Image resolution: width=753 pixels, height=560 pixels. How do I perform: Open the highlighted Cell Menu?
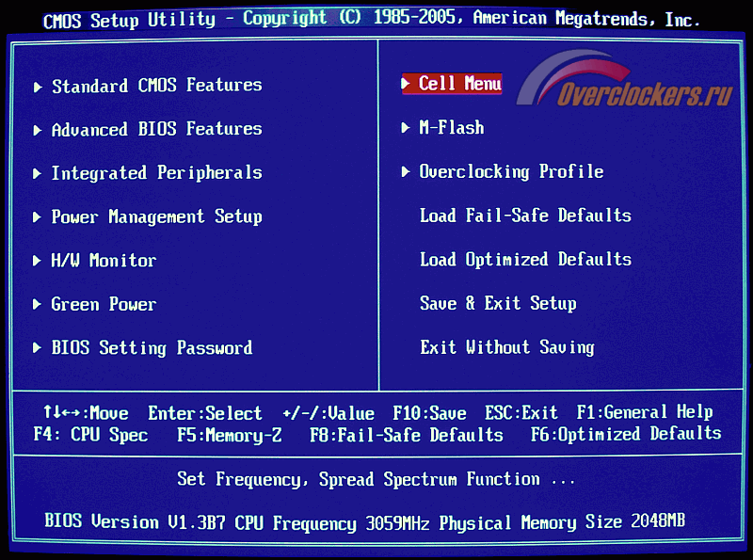pyautogui.click(x=452, y=84)
